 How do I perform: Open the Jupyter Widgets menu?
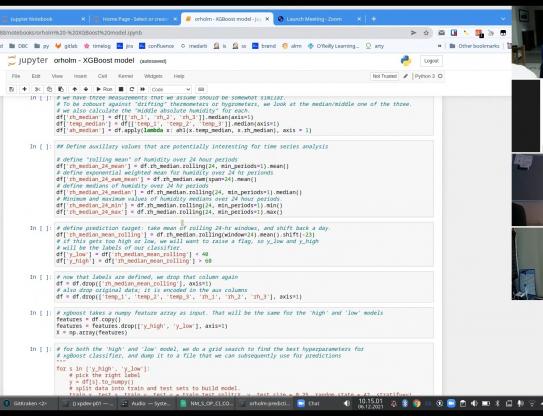153,76
